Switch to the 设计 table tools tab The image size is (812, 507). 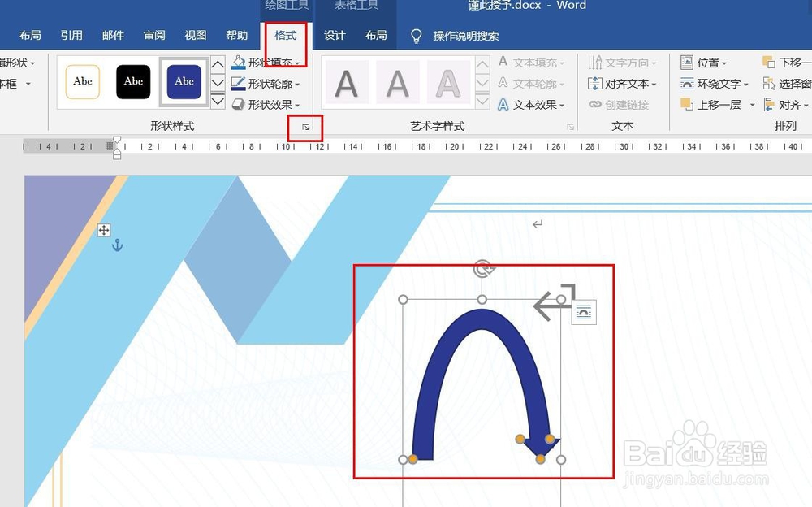tap(335, 35)
